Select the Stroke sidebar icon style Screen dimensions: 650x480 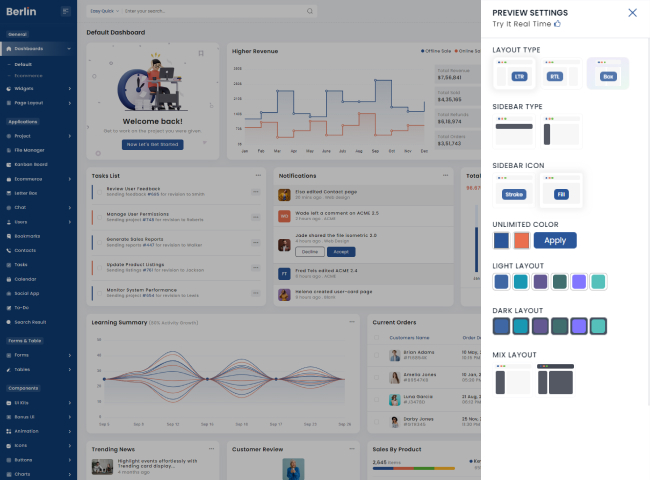pos(514,191)
